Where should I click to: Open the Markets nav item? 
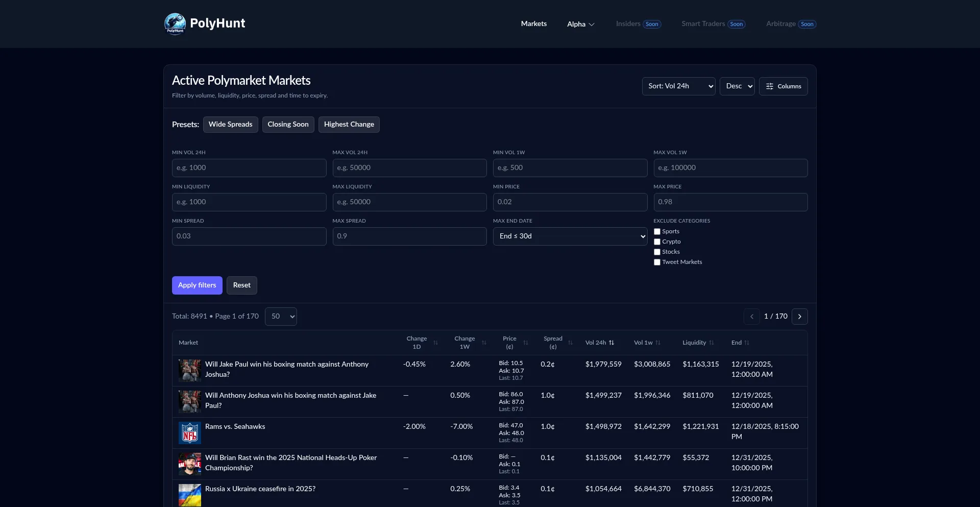click(x=533, y=24)
